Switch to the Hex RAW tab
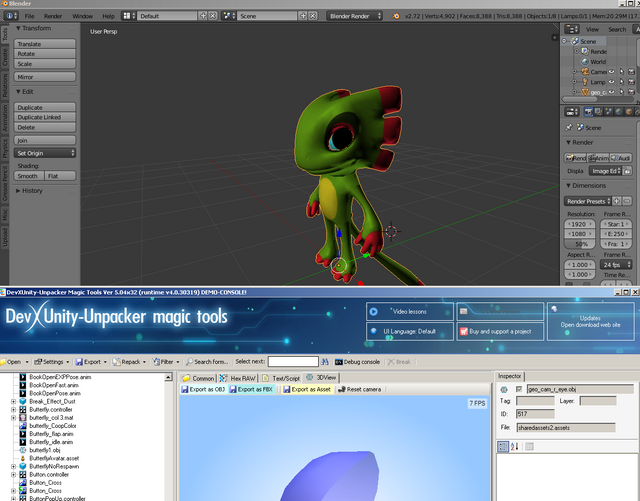This screenshot has height=501, width=640. click(x=238, y=378)
